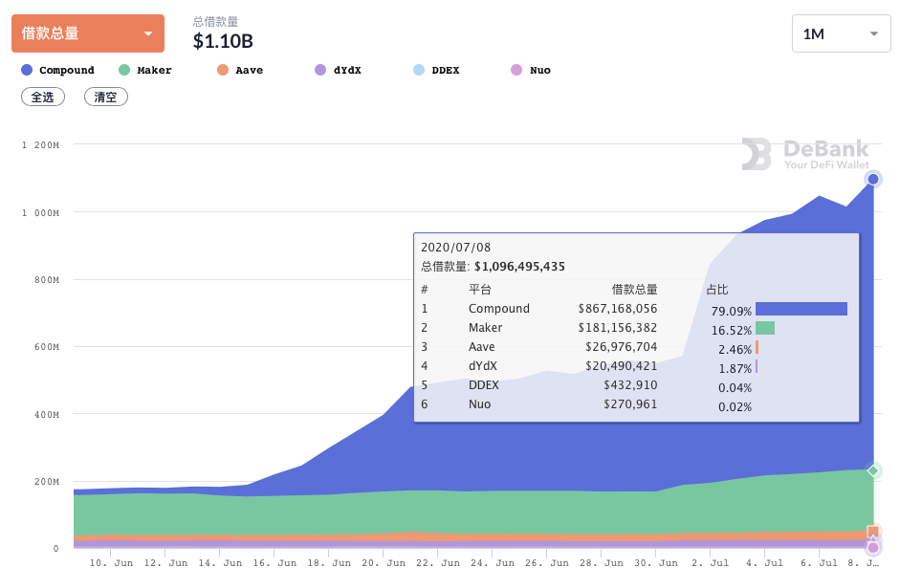The width and height of the screenshot is (900, 588).
Task: Toggle the Nuo series visibility
Action: point(531,70)
